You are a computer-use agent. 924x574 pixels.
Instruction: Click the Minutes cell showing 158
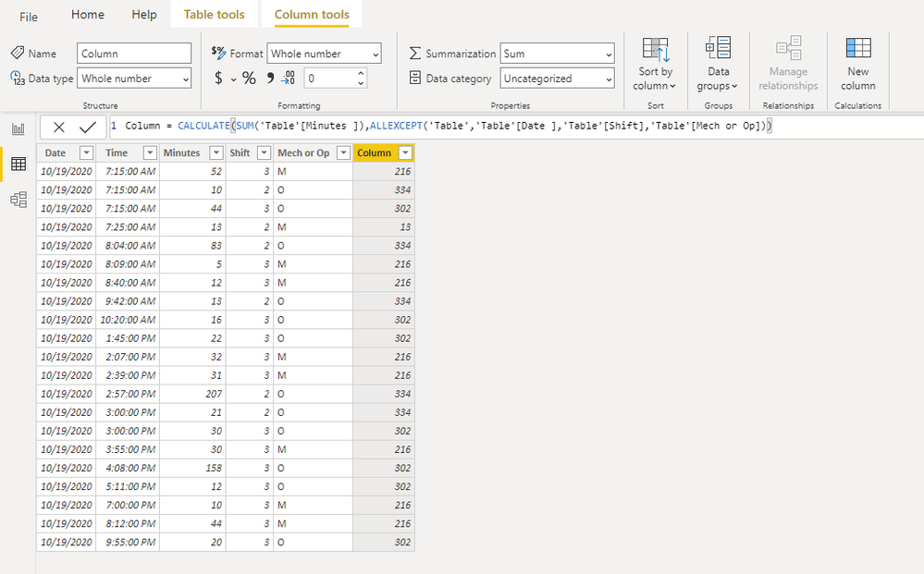pos(192,468)
